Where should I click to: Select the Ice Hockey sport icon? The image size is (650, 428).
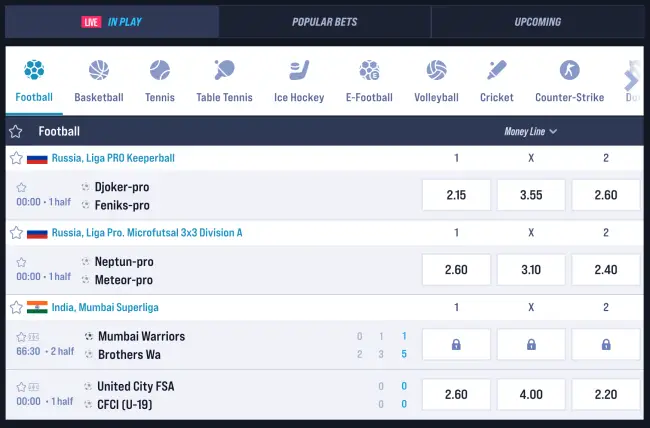pyautogui.click(x=299, y=80)
